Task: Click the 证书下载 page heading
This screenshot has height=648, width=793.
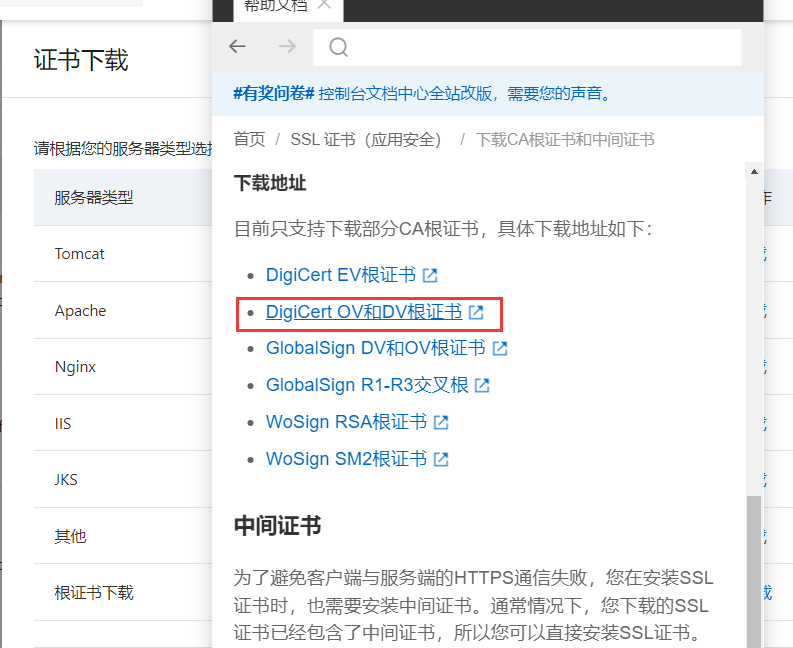Action: click(x=81, y=60)
